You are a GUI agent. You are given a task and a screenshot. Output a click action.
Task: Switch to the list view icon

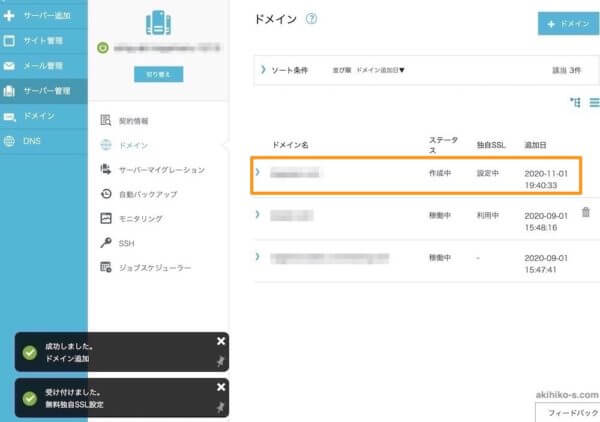coord(594,103)
